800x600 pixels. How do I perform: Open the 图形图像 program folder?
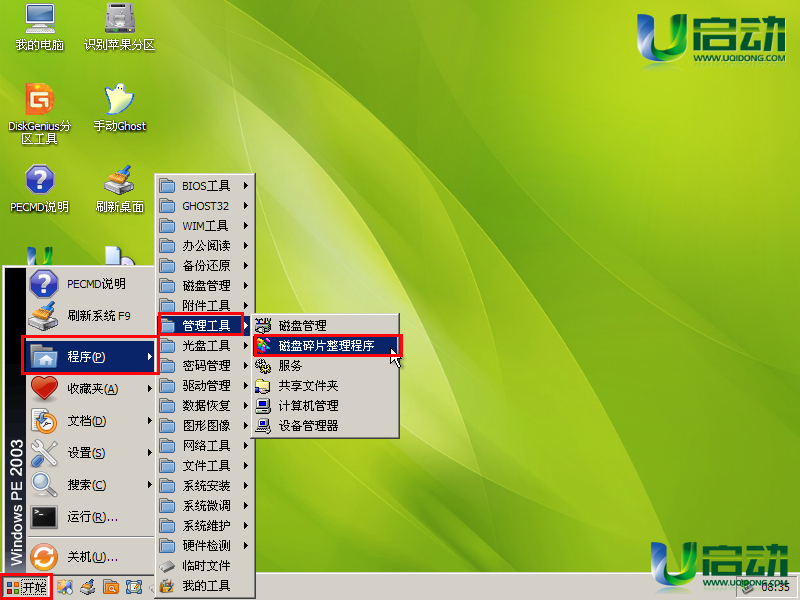click(x=205, y=425)
